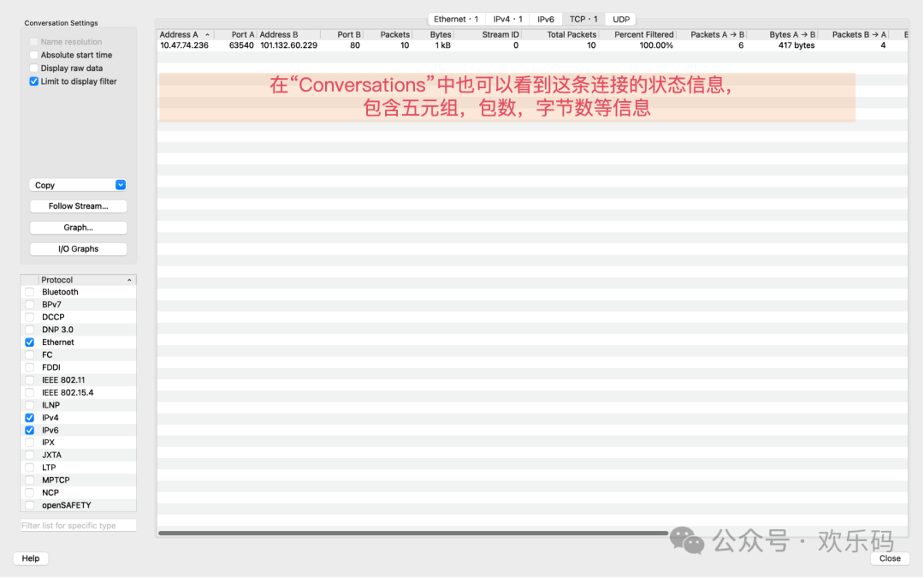Click the Graph button
Image resolution: width=924 pixels, height=578 pixels.
78,227
